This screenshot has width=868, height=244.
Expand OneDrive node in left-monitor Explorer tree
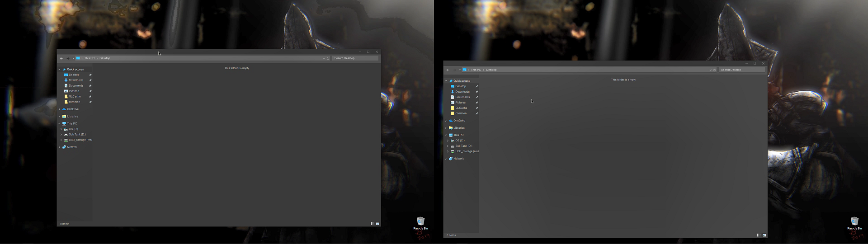pyautogui.click(x=59, y=109)
